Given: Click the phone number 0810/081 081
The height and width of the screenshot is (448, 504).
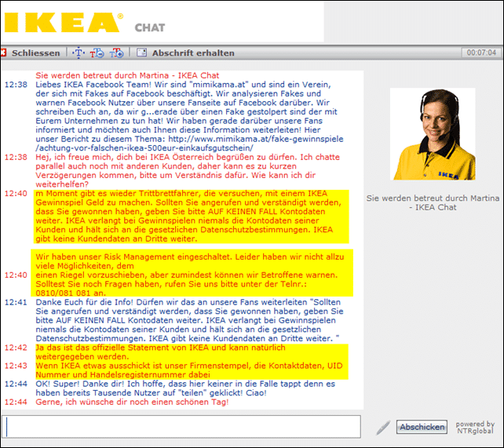Looking at the screenshot, I should pyautogui.click(x=63, y=293).
